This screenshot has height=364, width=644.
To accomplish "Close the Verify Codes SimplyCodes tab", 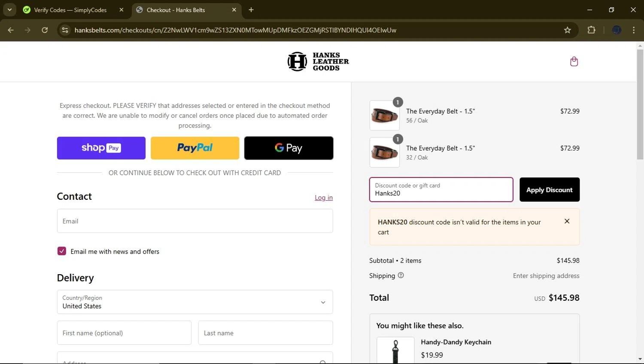I will coord(122,10).
